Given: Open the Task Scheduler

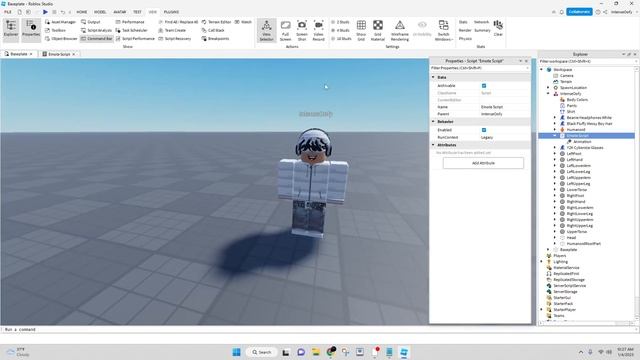Looking at the screenshot, I should pos(131,30).
